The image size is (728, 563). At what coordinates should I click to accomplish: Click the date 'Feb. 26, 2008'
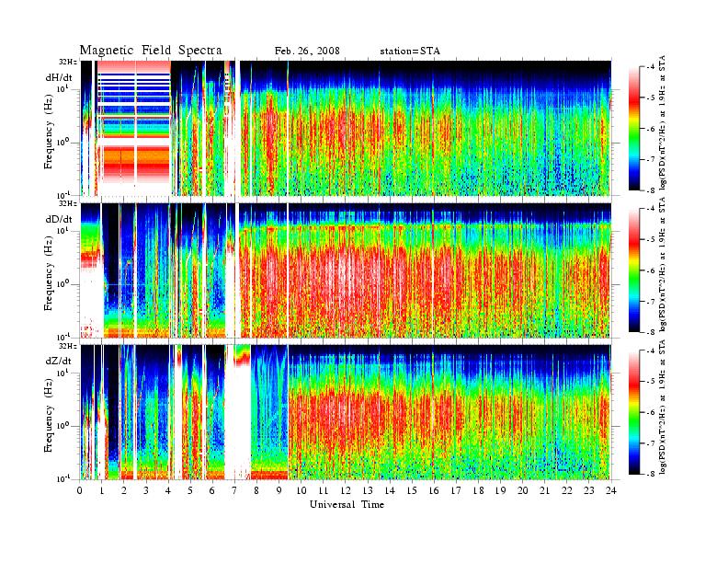pos(307,52)
